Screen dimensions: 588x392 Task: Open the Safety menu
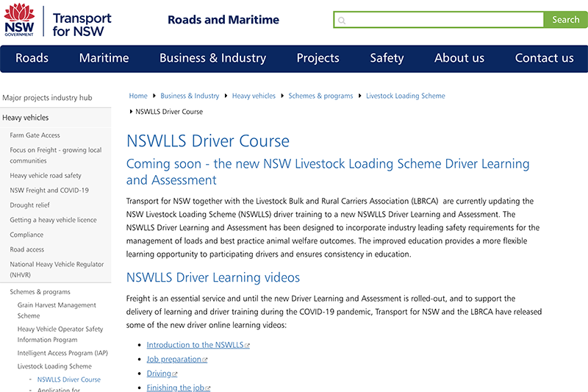[387, 58]
